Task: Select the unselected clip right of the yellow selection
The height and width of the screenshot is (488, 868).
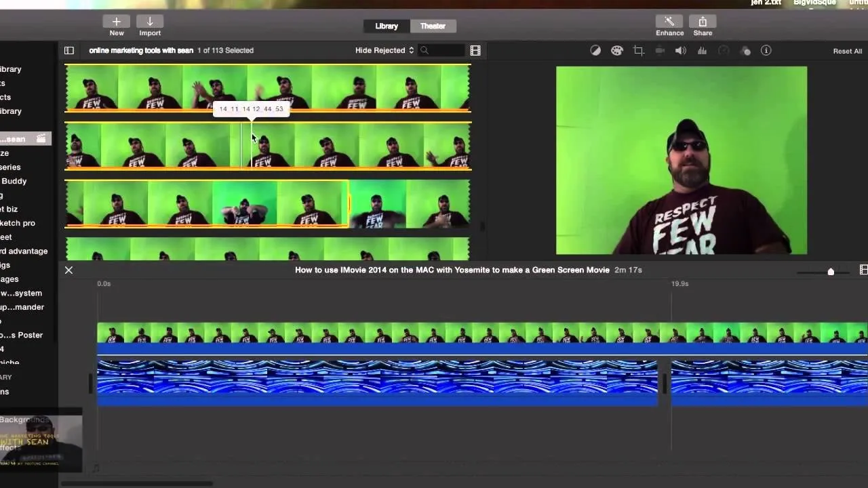Action: [410, 203]
